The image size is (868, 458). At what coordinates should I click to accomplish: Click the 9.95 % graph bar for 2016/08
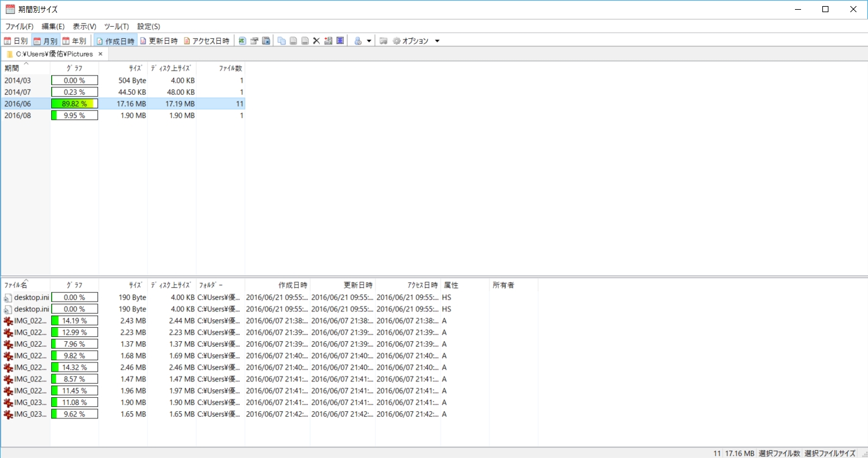click(x=74, y=115)
